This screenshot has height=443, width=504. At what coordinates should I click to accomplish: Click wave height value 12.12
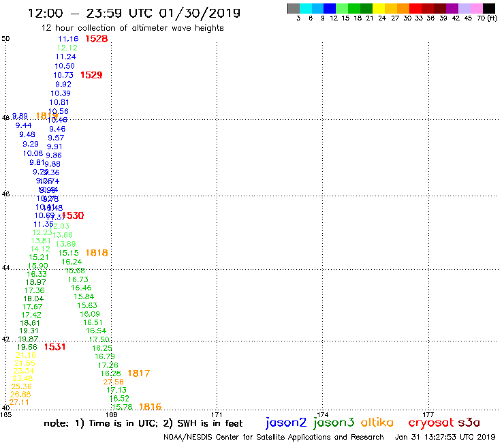click(x=67, y=48)
